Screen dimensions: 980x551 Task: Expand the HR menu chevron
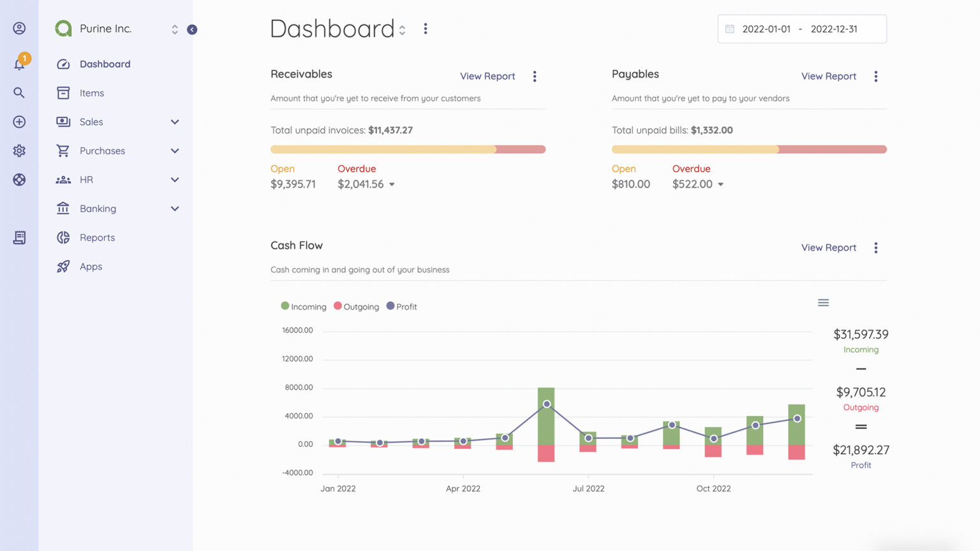(175, 180)
